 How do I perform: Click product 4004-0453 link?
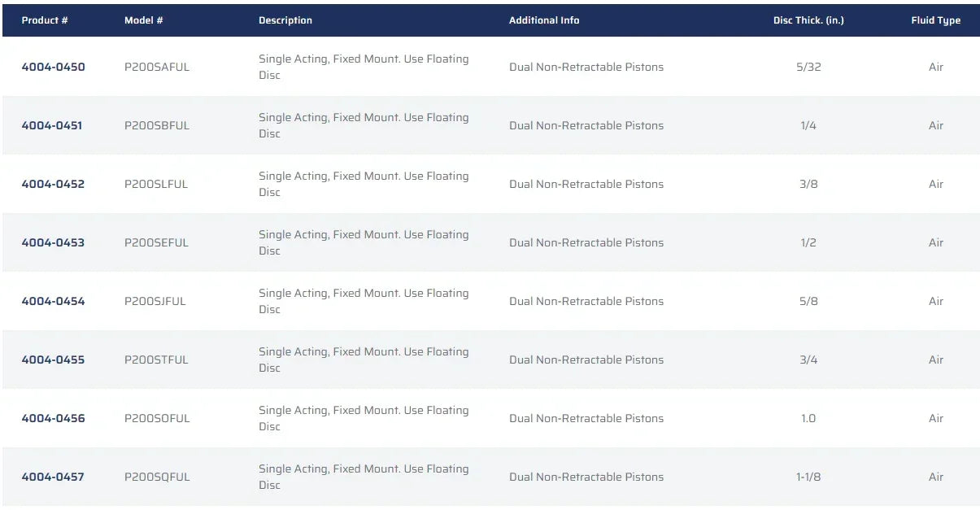coord(53,242)
